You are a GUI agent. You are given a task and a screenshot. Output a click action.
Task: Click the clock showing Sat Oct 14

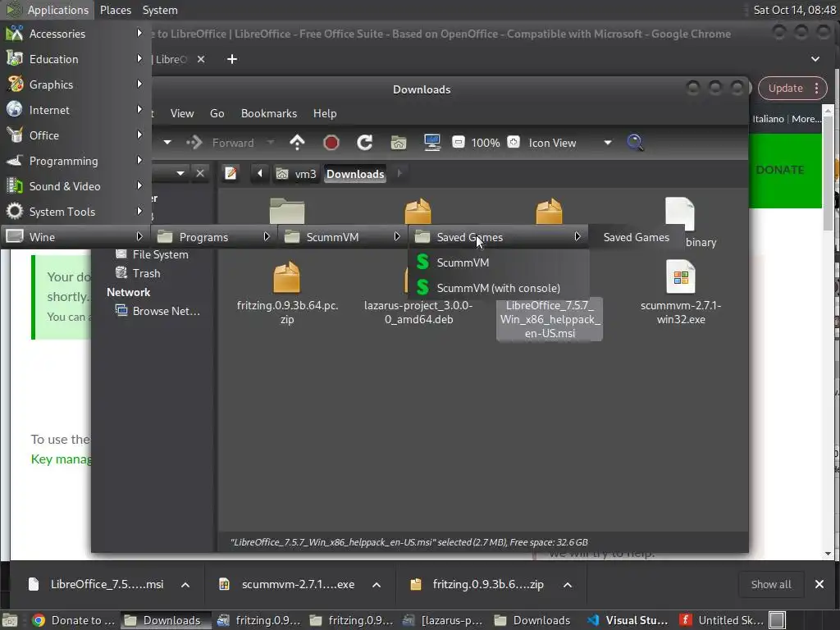click(794, 10)
